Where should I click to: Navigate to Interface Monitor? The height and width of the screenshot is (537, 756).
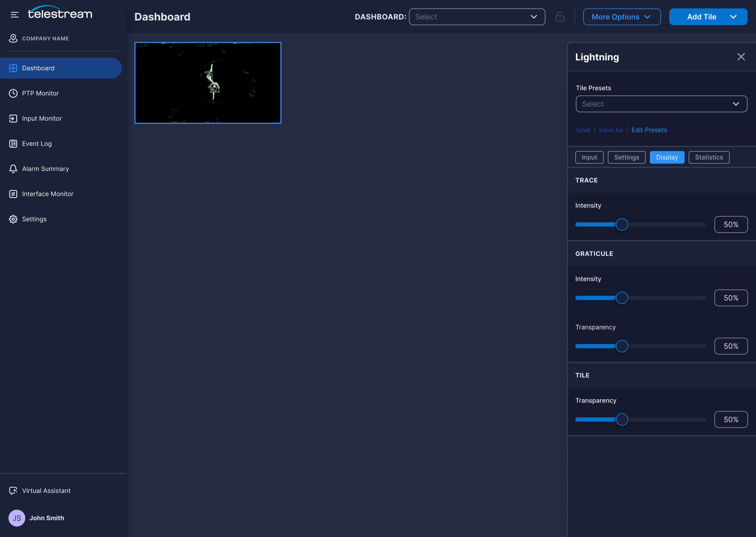(48, 194)
